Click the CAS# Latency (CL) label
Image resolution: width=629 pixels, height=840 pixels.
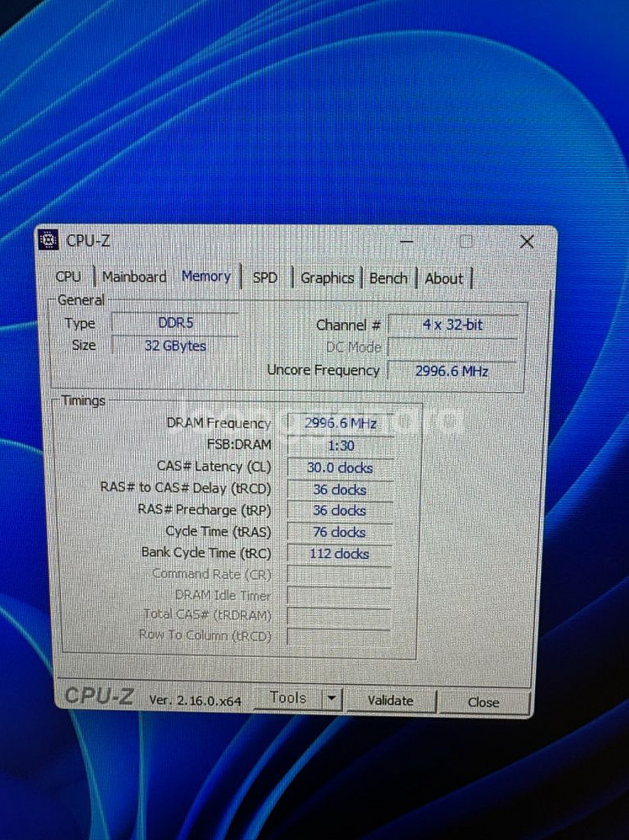(214, 467)
